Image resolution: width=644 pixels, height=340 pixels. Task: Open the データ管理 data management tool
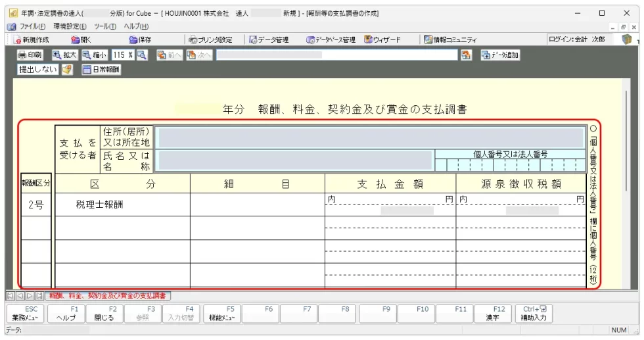click(x=269, y=40)
